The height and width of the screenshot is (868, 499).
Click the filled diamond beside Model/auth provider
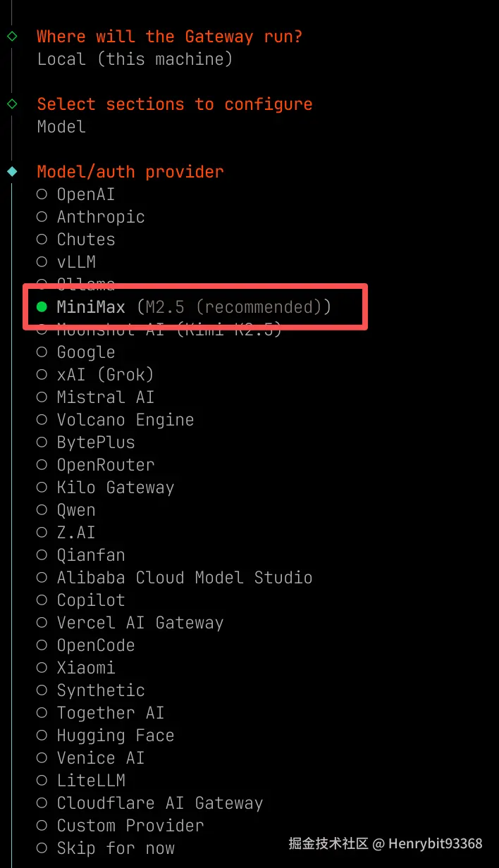12,171
